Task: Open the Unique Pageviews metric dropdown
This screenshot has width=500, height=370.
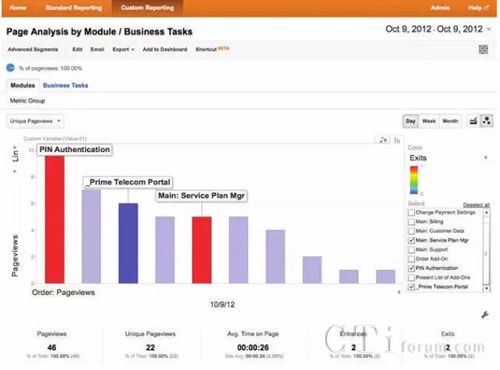Action: (35, 121)
